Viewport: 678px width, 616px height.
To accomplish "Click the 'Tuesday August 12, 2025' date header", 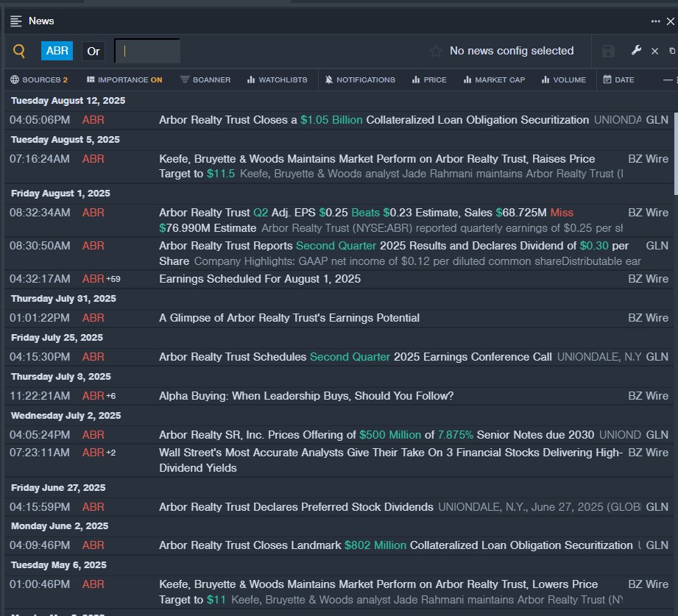I will (68, 101).
